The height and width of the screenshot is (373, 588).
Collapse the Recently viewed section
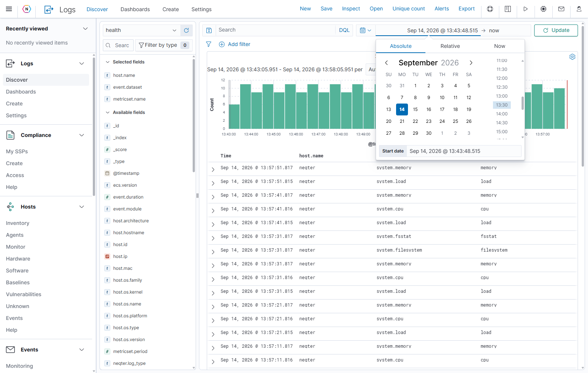[85, 29]
